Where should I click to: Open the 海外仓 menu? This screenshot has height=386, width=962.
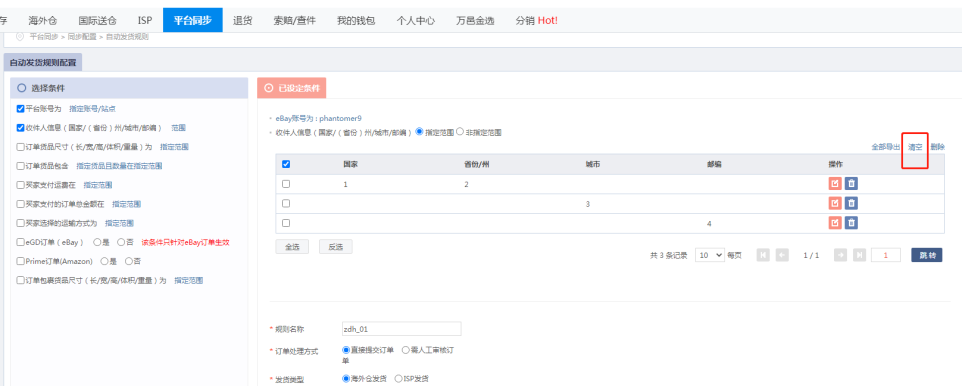[42, 20]
